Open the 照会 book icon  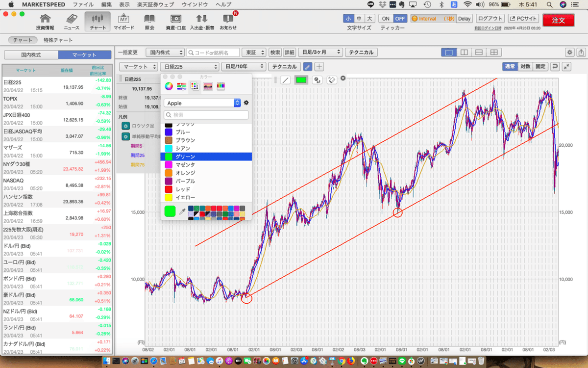tap(149, 22)
